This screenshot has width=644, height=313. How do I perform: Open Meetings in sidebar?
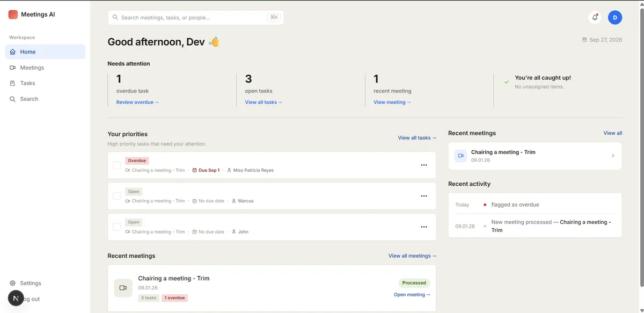pyautogui.click(x=45, y=68)
